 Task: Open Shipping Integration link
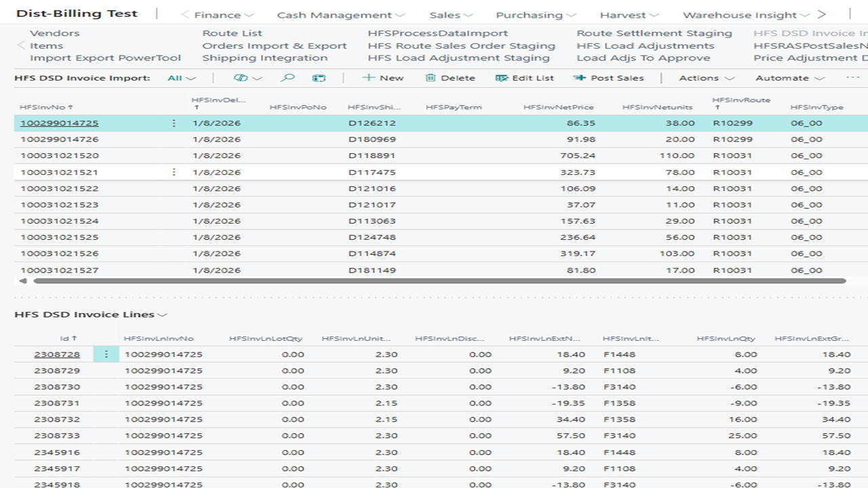coord(264,58)
